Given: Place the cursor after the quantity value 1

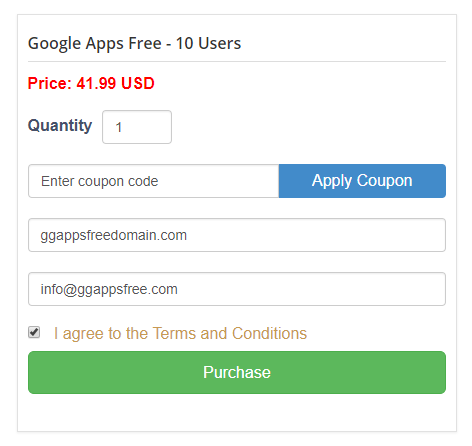Looking at the screenshot, I should 123,127.
